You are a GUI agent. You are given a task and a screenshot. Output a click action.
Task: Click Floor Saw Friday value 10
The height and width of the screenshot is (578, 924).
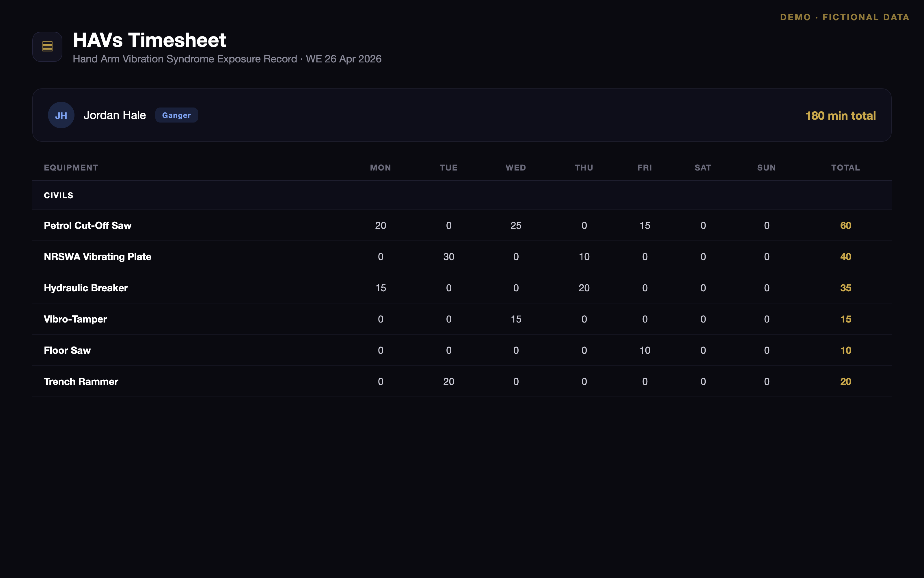645,350
